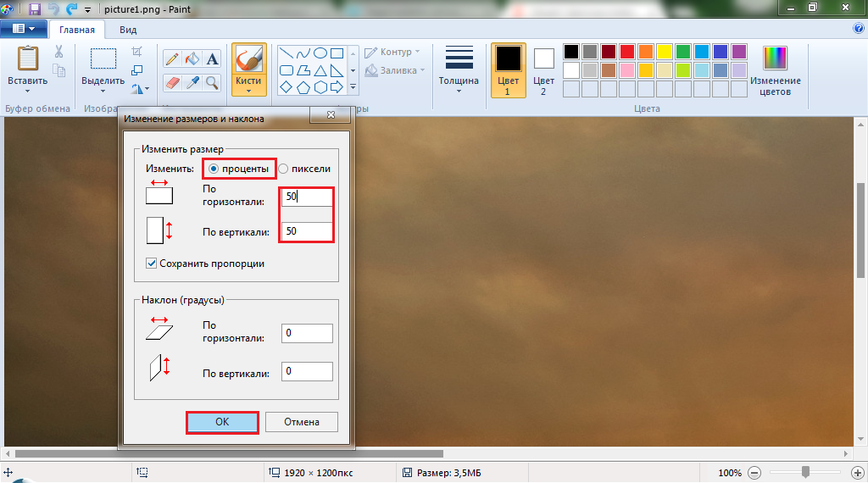Click Отмена to cancel dialog

(x=302, y=422)
